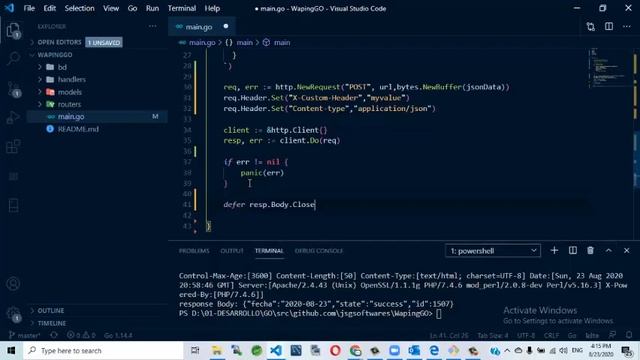Maximize the panel with up chevron
This screenshot has height=360, width=640.
point(609,250)
